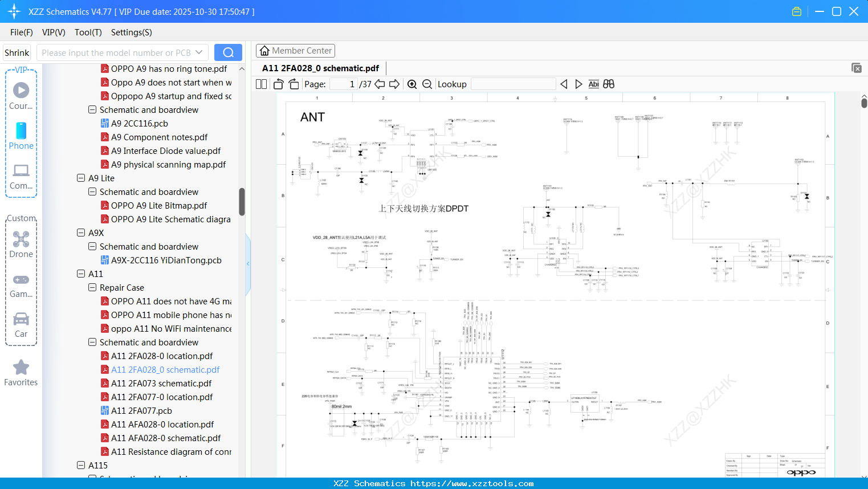The width and height of the screenshot is (868, 489).
Task: Open the File(F) menu
Action: pos(22,32)
